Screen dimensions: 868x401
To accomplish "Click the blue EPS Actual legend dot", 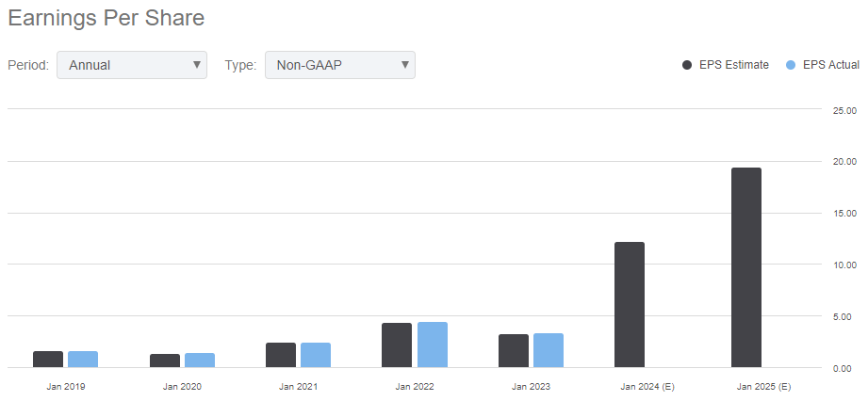I will click(791, 65).
